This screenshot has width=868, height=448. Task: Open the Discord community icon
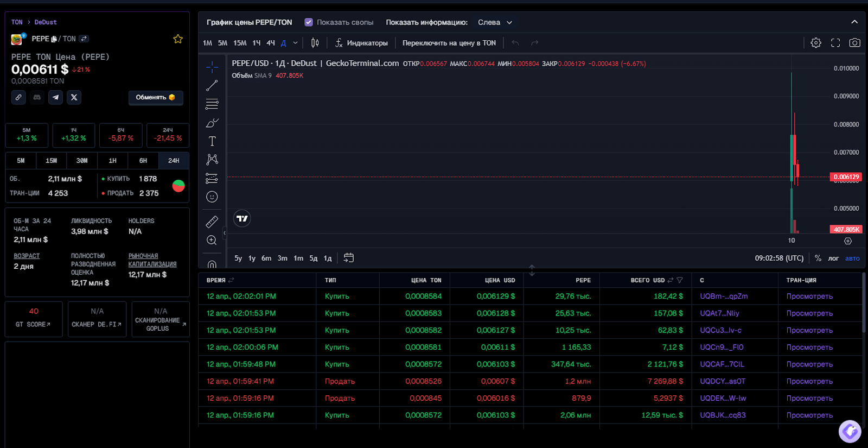coord(37,97)
